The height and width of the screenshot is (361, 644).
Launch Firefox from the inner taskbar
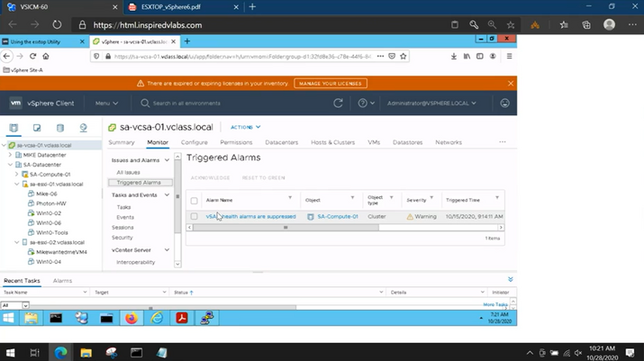132,318
